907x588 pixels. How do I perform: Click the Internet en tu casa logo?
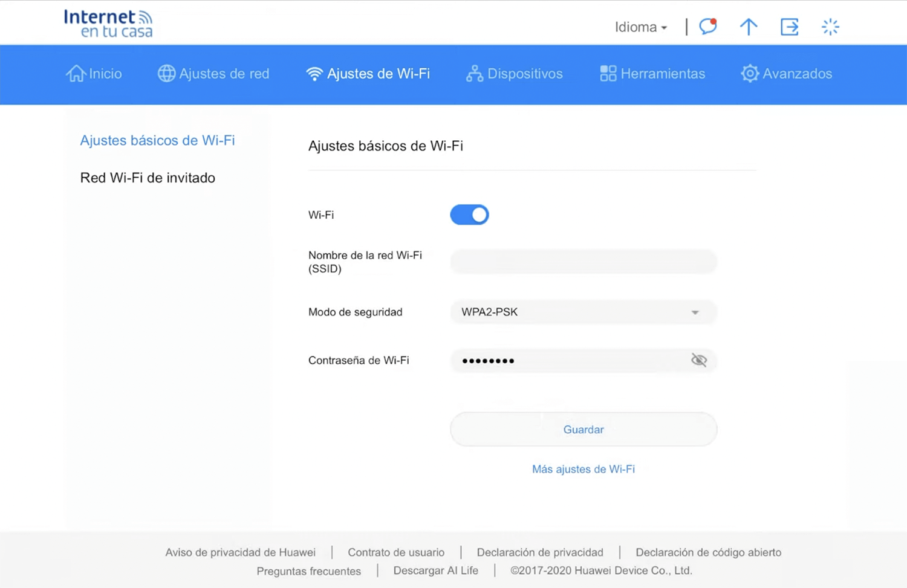pos(108,24)
